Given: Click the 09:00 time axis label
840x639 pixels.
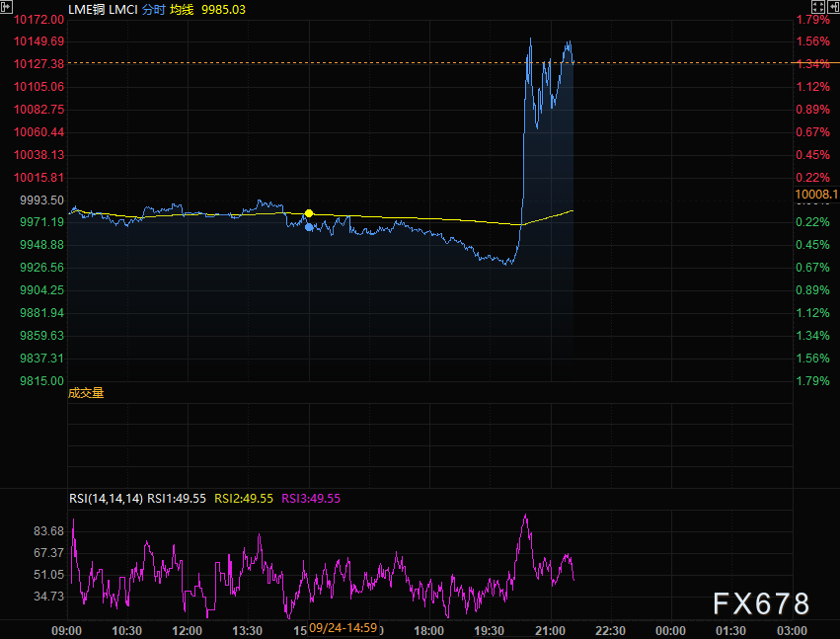Looking at the screenshot, I should click(x=67, y=630).
